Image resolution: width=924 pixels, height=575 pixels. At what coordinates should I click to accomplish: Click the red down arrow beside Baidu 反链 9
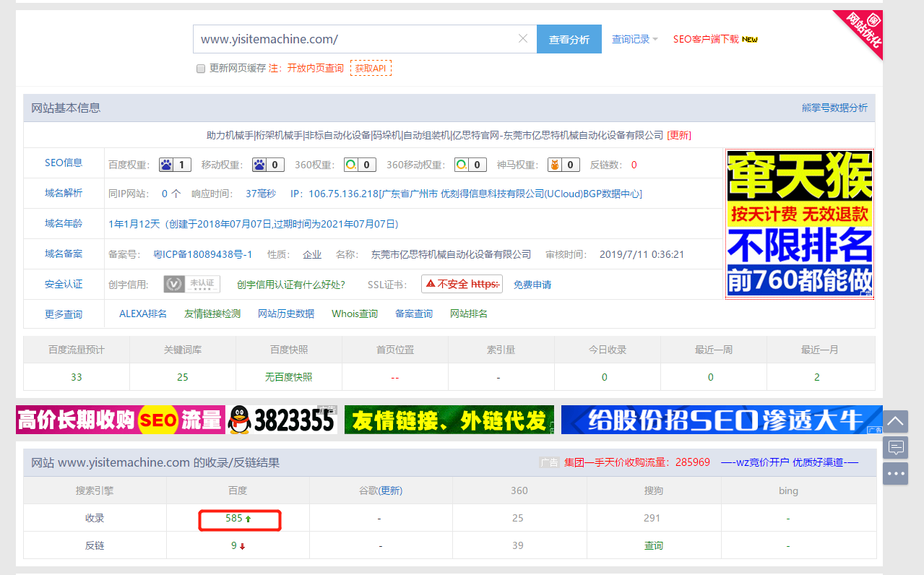point(243,546)
